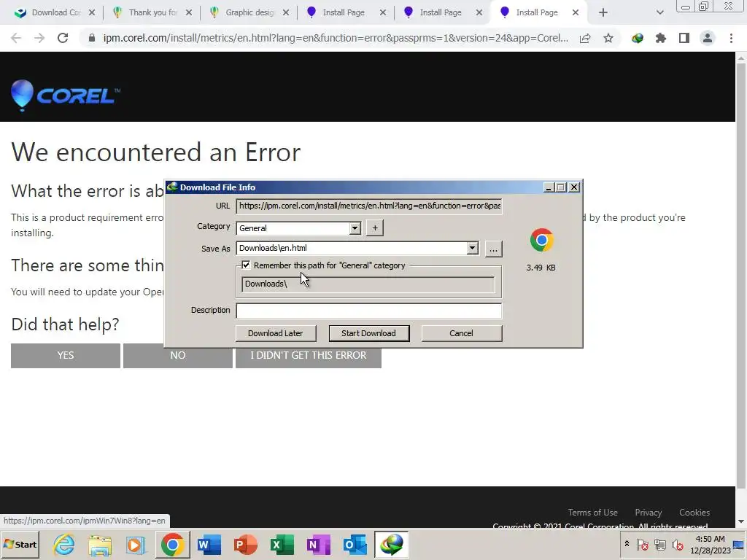Toggle the Chrome side panel icon

(684, 38)
